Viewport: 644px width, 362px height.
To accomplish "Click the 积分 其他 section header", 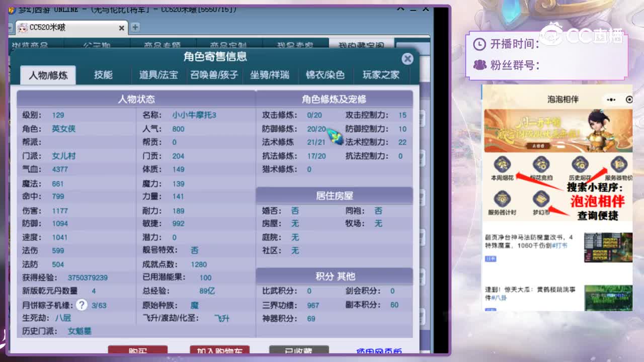I will pyautogui.click(x=334, y=276).
